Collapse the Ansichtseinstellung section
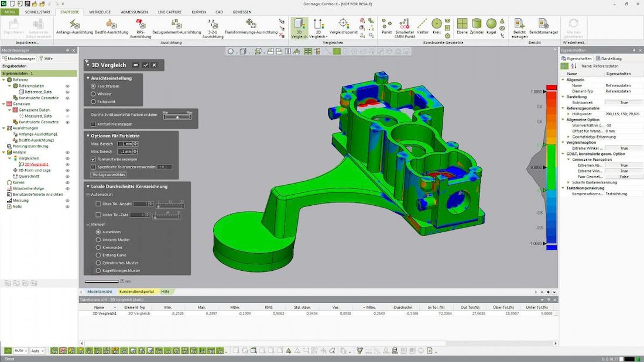Screen dimensions: 644x362 pos(88,78)
